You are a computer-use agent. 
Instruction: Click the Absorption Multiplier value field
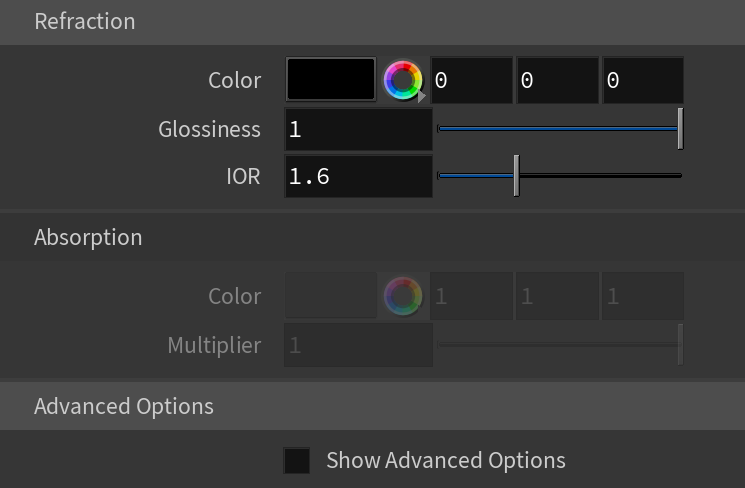click(x=358, y=345)
